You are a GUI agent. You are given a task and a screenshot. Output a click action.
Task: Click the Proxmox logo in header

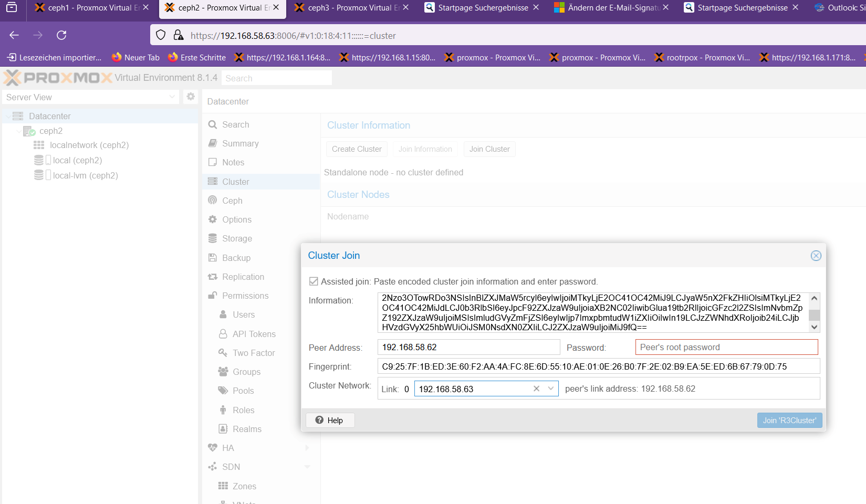coord(58,78)
